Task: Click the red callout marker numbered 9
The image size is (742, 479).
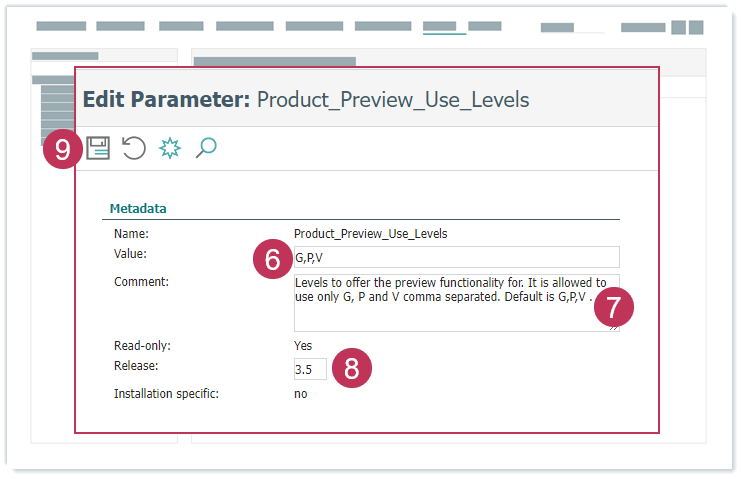Action: pyautogui.click(x=63, y=150)
